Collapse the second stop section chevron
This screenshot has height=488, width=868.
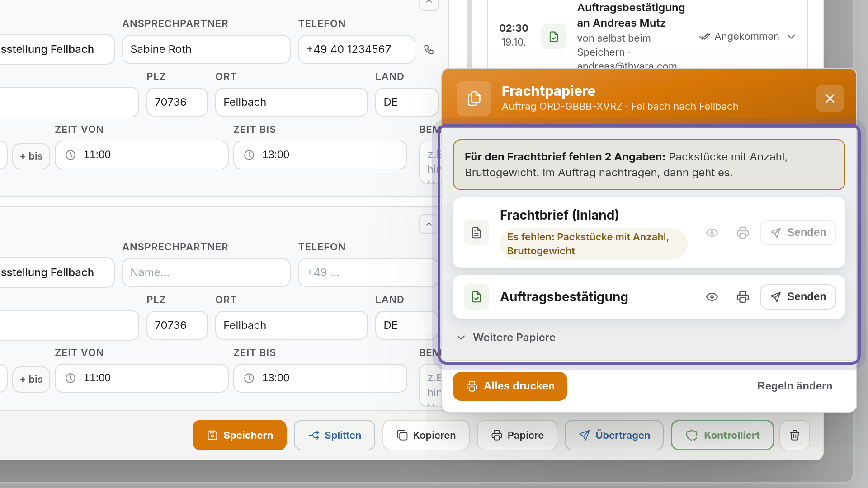[x=429, y=224]
